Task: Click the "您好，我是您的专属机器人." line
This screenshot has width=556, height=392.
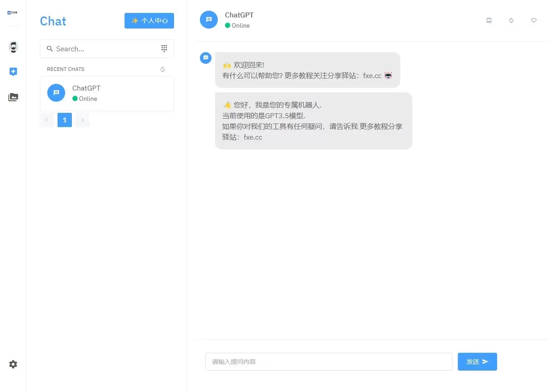Action: [278, 105]
